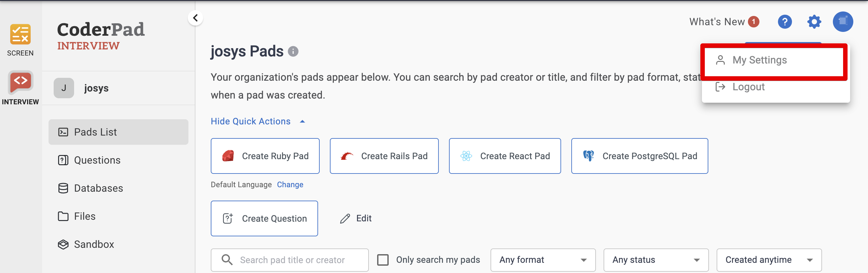Expand the Created anytime dropdown
The height and width of the screenshot is (273, 868).
click(769, 260)
